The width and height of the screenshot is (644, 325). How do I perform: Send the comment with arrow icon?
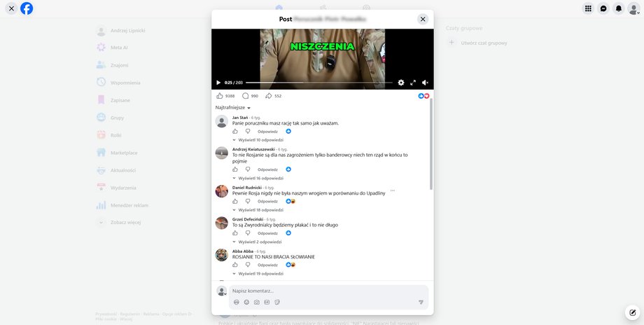point(421,302)
